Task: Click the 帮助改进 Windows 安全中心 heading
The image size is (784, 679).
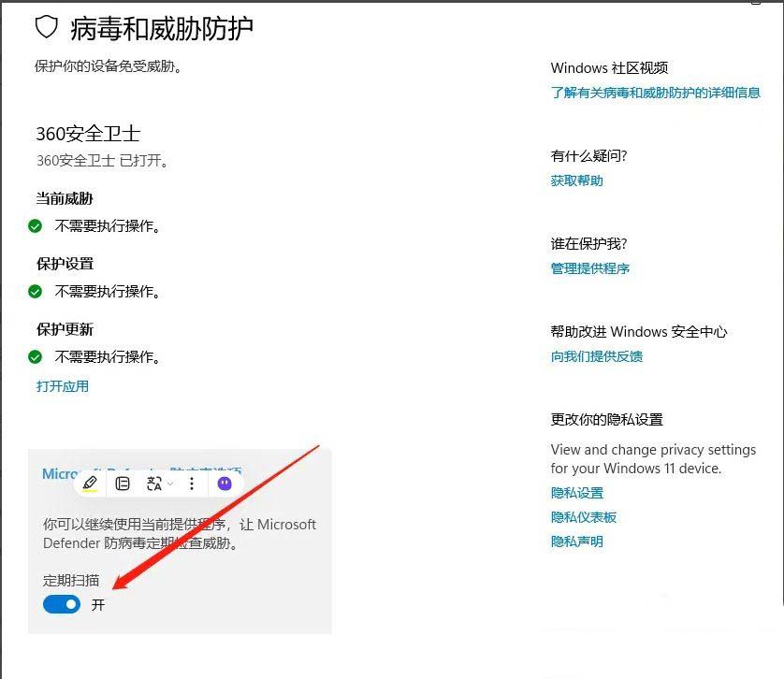Action: [638, 331]
